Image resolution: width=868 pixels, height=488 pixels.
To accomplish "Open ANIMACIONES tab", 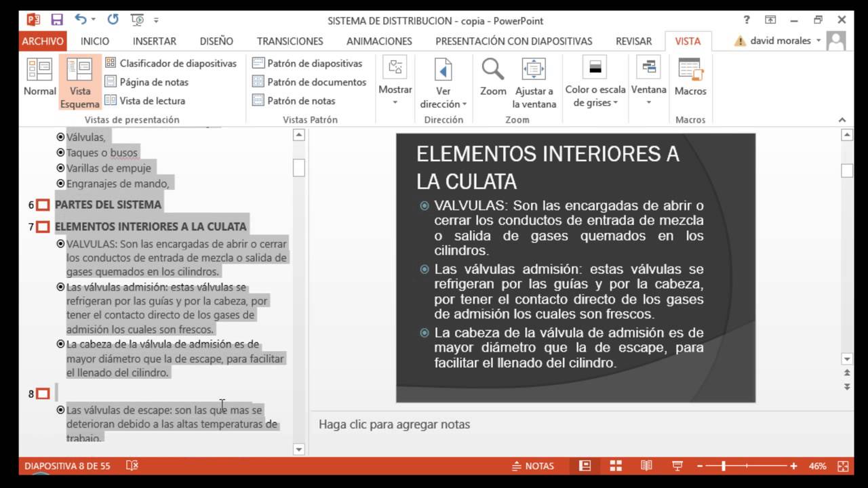I will coord(379,41).
